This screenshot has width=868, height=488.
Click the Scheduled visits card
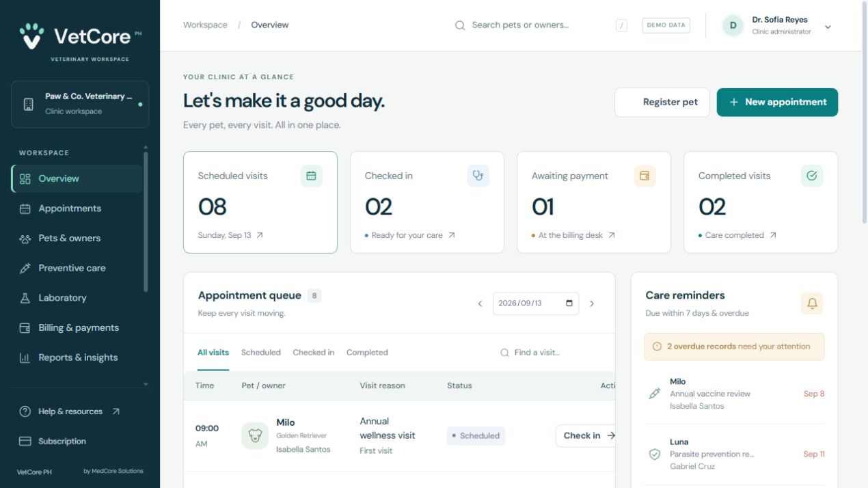pos(260,202)
